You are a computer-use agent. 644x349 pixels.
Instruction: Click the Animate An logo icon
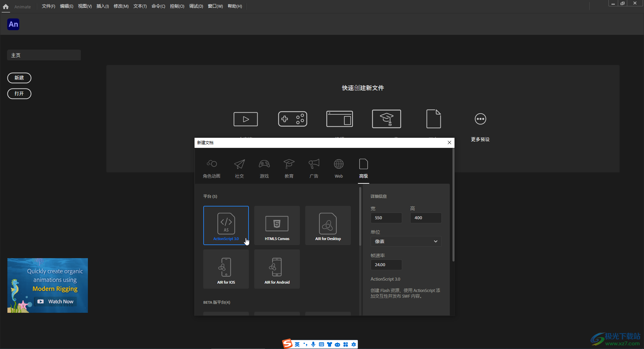pyautogui.click(x=13, y=24)
